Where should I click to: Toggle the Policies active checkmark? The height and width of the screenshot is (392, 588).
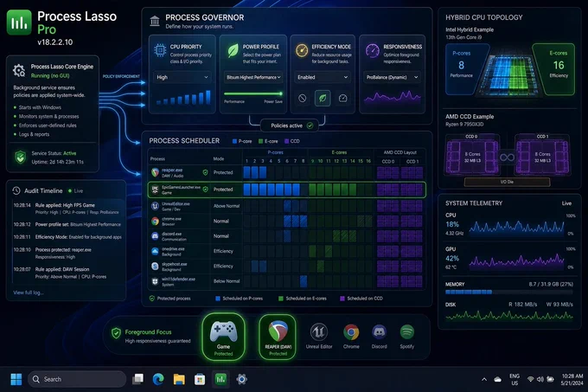pyautogui.click(x=310, y=125)
